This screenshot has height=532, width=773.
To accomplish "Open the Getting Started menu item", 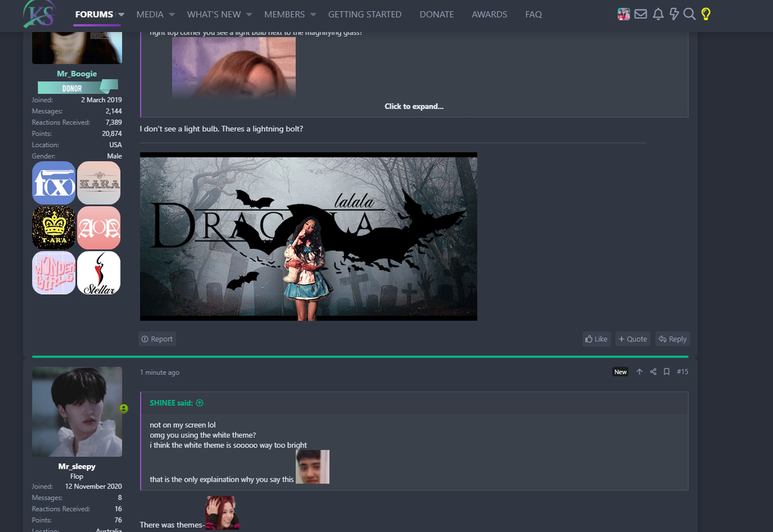I will pyautogui.click(x=365, y=15).
